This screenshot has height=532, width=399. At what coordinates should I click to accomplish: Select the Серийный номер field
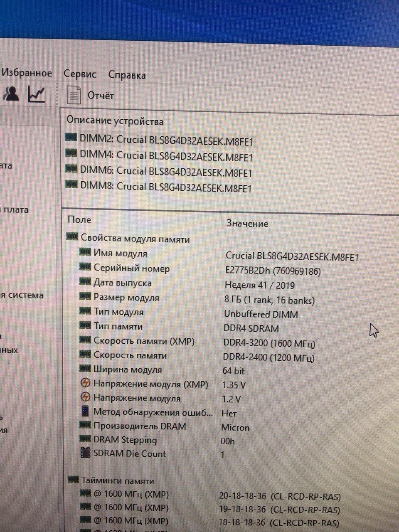(x=131, y=268)
